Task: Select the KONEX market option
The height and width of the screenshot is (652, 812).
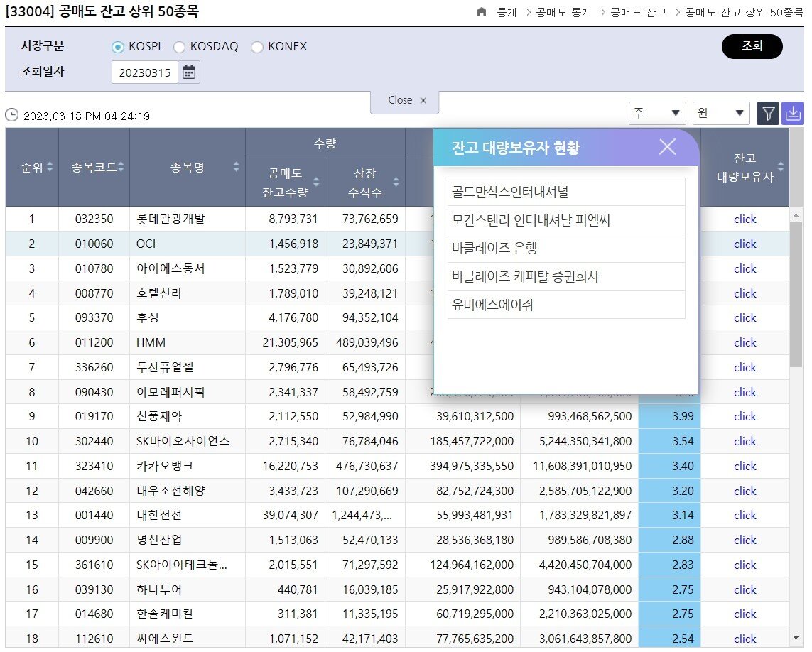Action: 256,47
